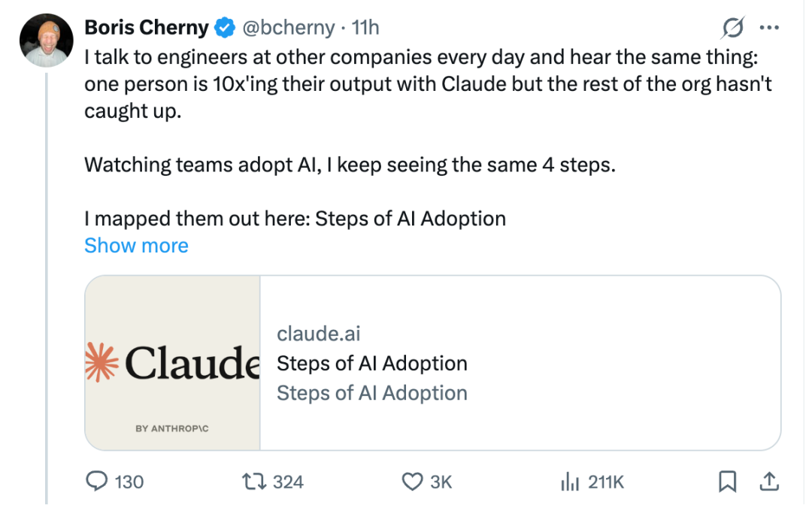Viewport: 812px width, 505px height.
Task: Click the claude.ai domain in card
Action: tap(319, 334)
